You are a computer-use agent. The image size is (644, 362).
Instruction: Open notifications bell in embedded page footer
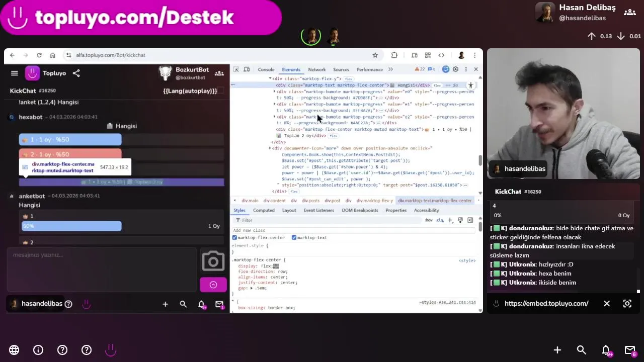[201, 304]
